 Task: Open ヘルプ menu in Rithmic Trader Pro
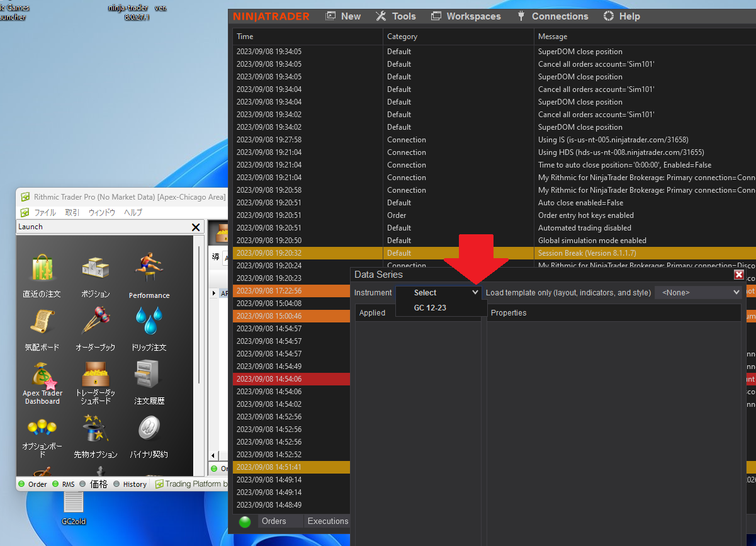click(x=133, y=213)
